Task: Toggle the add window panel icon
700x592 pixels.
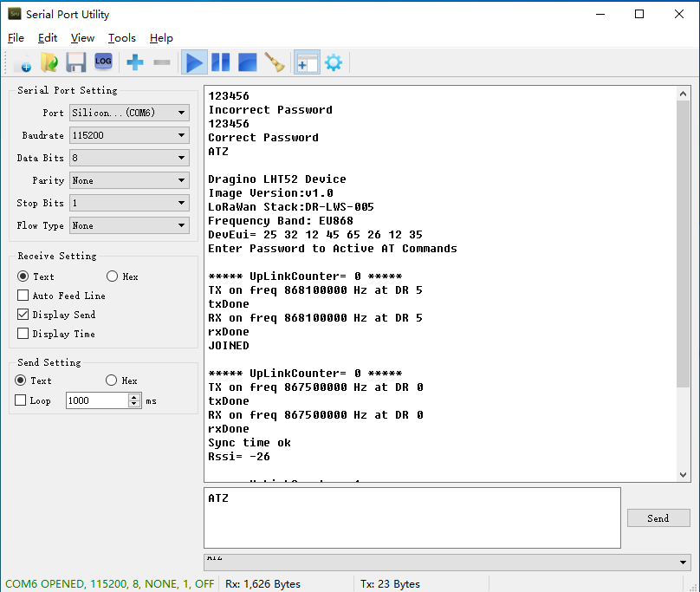Action: (x=307, y=62)
